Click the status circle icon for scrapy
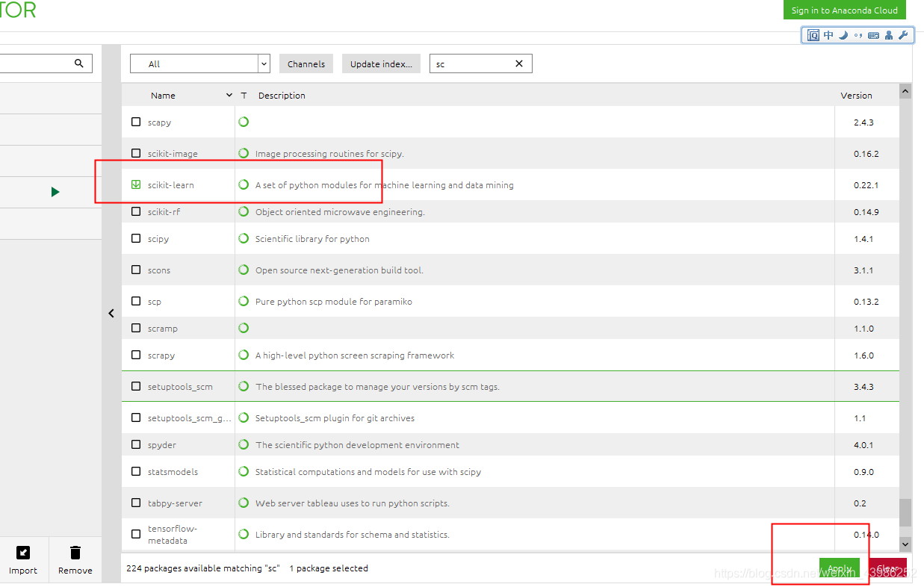 (244, 355)
